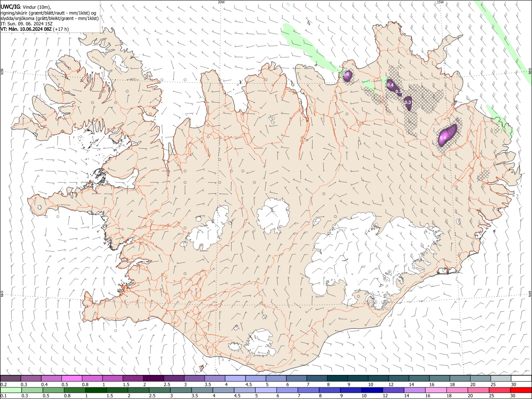
Task: Click the 'slydda/snjókoma' legend description line
Action: pos(49,18)
